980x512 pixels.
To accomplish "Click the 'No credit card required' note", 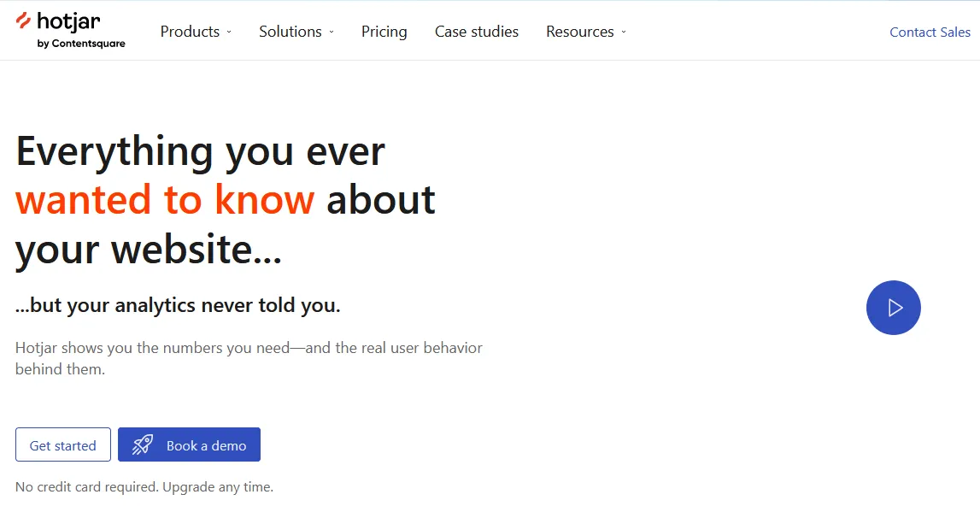I will 144,487.
